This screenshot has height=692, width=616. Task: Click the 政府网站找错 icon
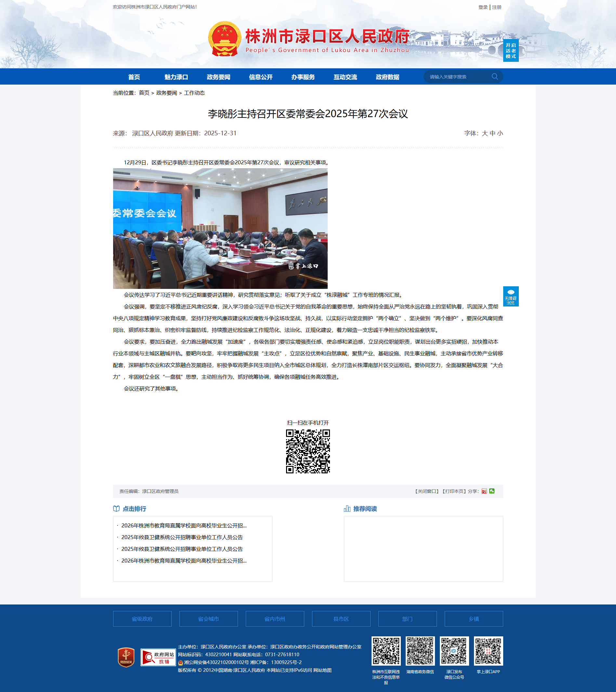pos(158,658)
